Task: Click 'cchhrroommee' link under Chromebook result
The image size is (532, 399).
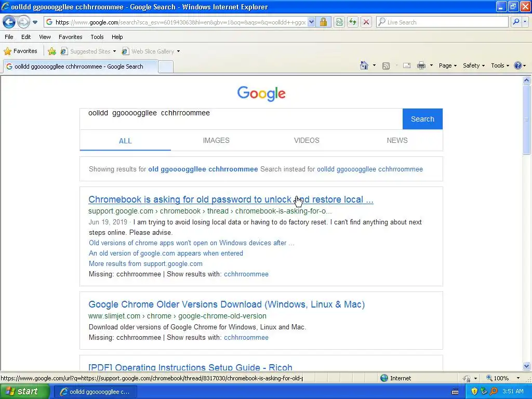Action: pos(246,274)
